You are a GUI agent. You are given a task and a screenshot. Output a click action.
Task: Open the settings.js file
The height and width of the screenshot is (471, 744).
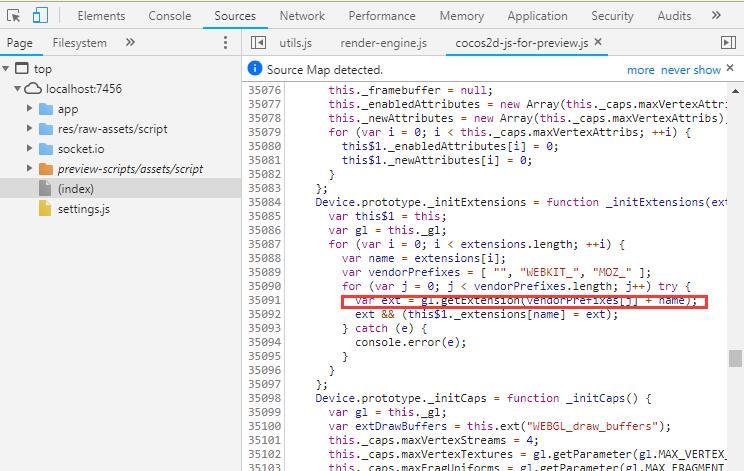[84, 209]
